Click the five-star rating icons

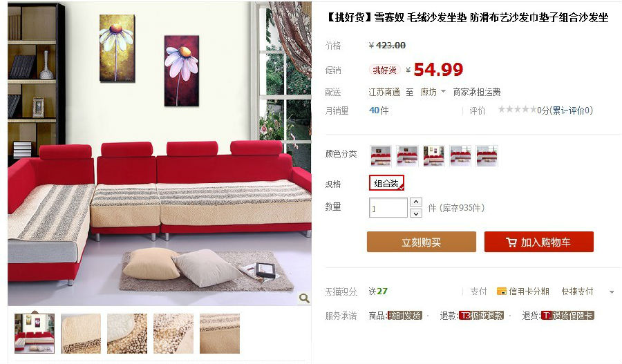[x=517, y=109]
